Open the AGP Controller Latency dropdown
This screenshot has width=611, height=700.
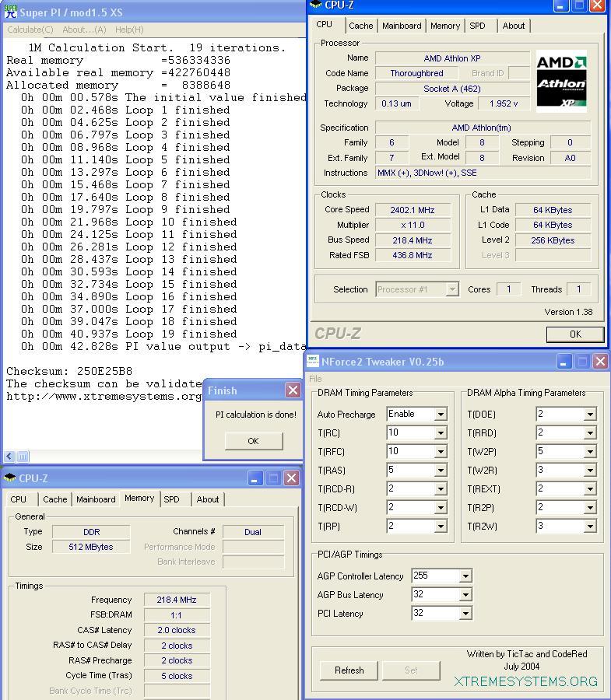465,576
